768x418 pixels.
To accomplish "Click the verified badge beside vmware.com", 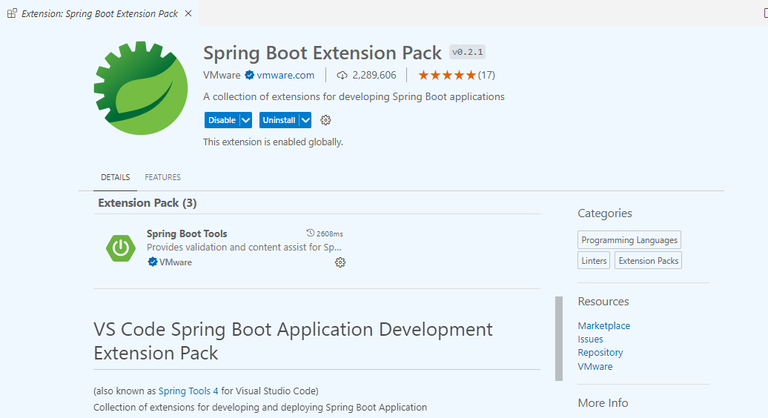I will pyautogui.click(x=250, y=75).
